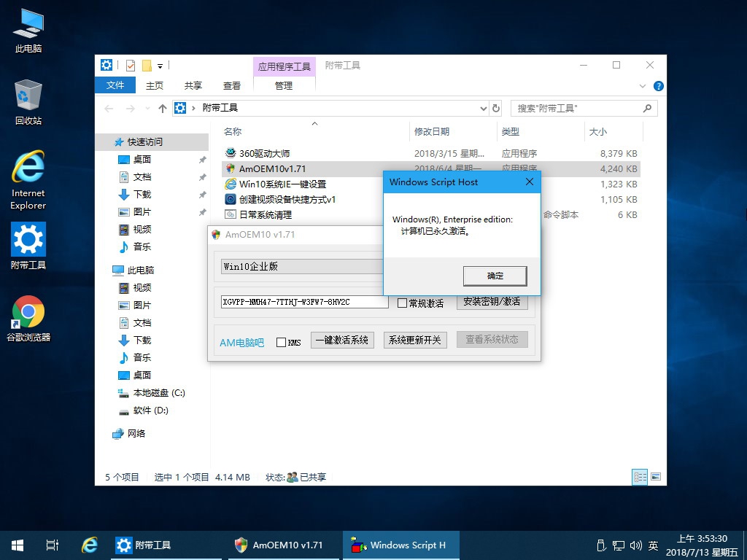Open Task View on taskbar
This screenshot has width=747, height=560.
pos(53,545)
